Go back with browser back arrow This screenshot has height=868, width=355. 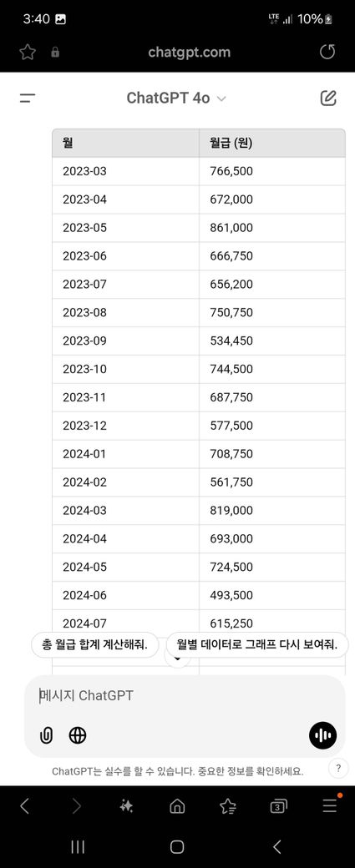[x=24, y=806]
